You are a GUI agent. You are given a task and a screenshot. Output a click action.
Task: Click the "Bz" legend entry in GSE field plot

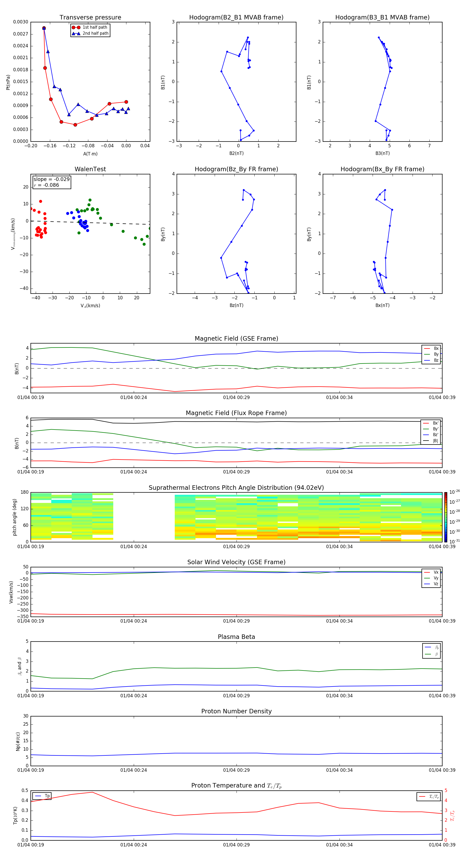tap(431, 361)
